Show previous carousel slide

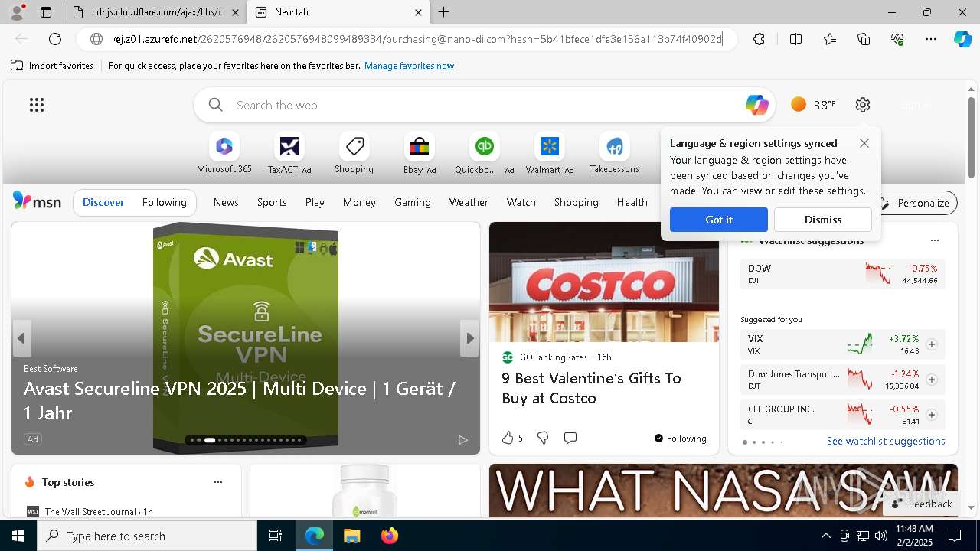pyautogui.click(x=21, y=338)
